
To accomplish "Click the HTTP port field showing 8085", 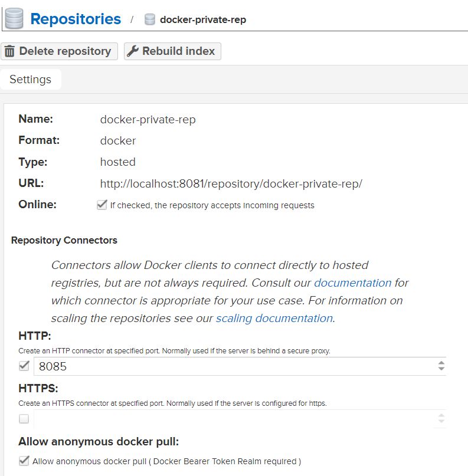I will point(230,366).
